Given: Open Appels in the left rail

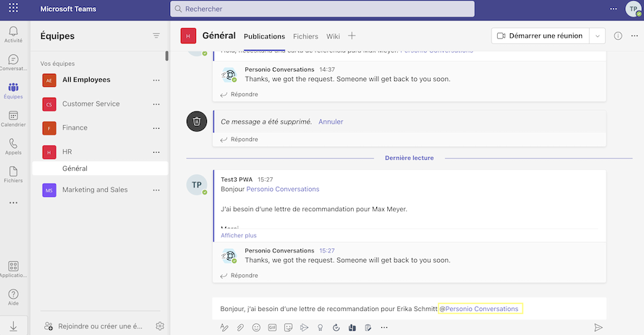Looking at the screenshot, I should tap(13, 147).
